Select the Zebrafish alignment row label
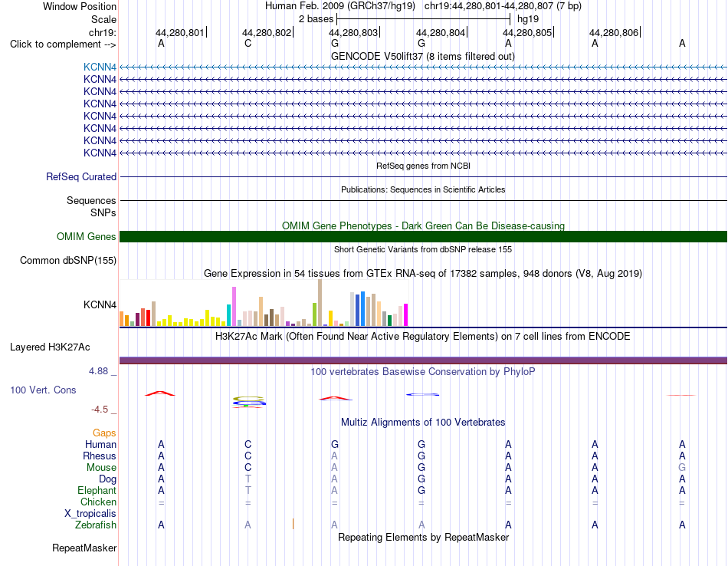This screenshot has height=566, width=728. 96,525
